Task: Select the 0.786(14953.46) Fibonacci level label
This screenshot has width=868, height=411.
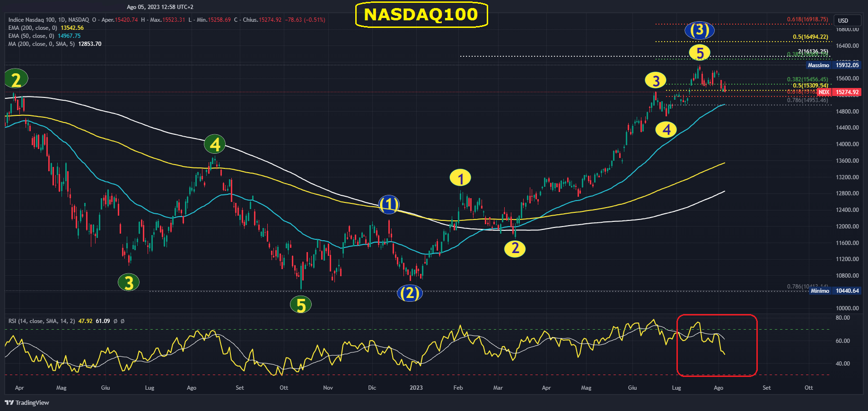Action: coord(807,100)
